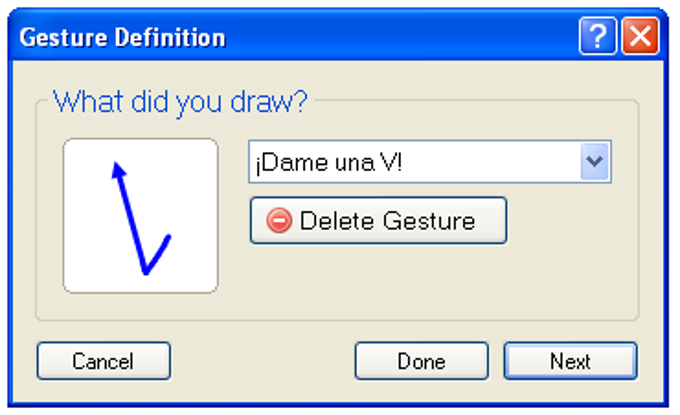The width and height of the screenshot is (680, 415).
Task: Click into the "¡Dame una V!" text field
Action: pyautogui.click(x=415, y=162)
